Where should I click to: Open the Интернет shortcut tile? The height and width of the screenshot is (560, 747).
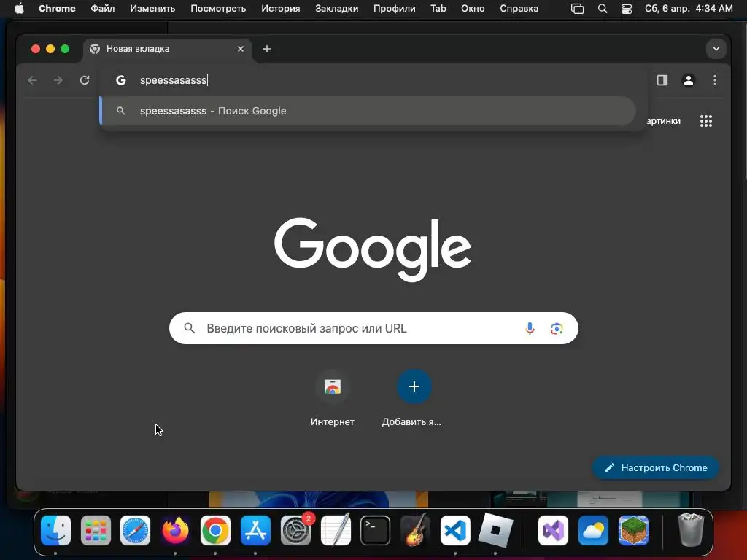(333, 397)
